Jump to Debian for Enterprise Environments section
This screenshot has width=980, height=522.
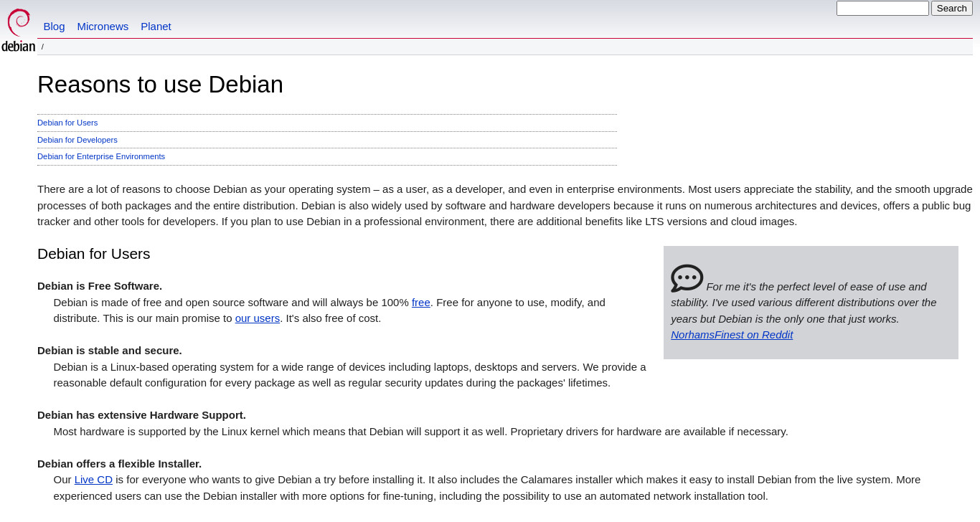(101, 156)
